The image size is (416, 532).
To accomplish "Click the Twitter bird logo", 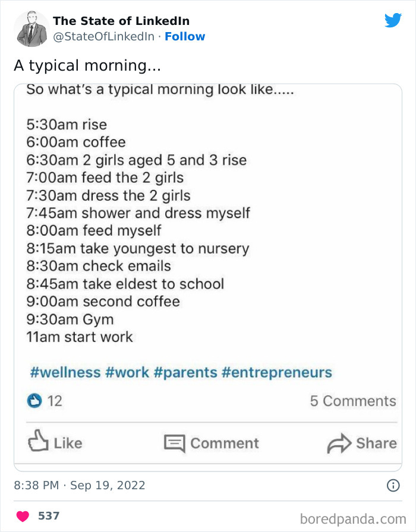I will click(x=393, y=20).
